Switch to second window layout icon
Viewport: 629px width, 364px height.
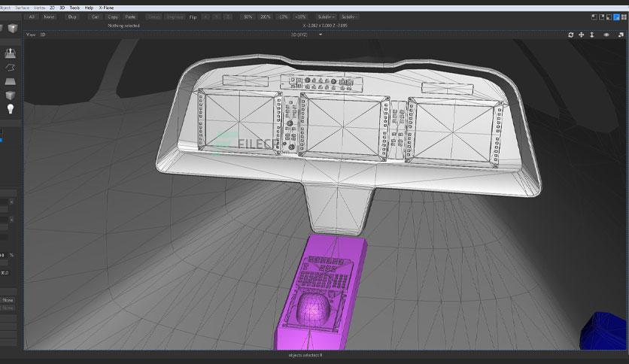coord(601,17)
